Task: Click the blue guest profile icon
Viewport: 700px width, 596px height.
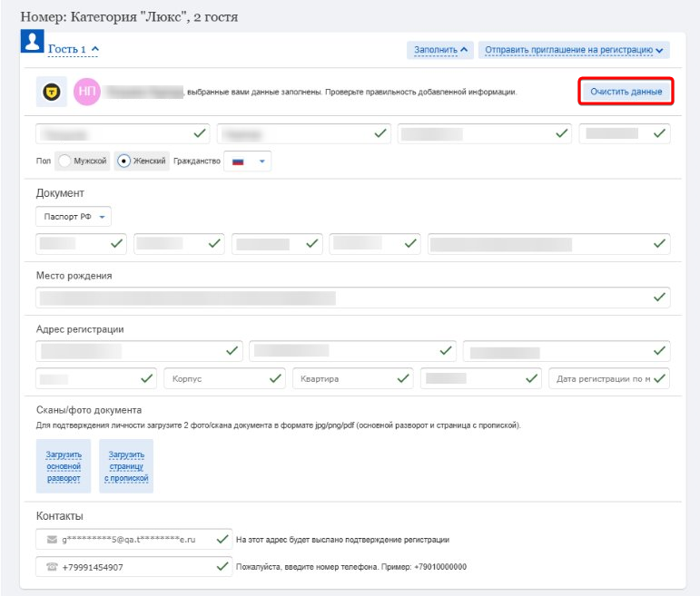Action: [34, 42]
